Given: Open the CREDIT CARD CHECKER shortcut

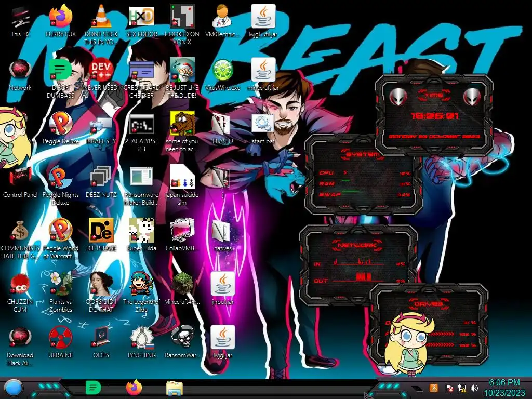Looking at the screenshot, I should coord(141,79).
